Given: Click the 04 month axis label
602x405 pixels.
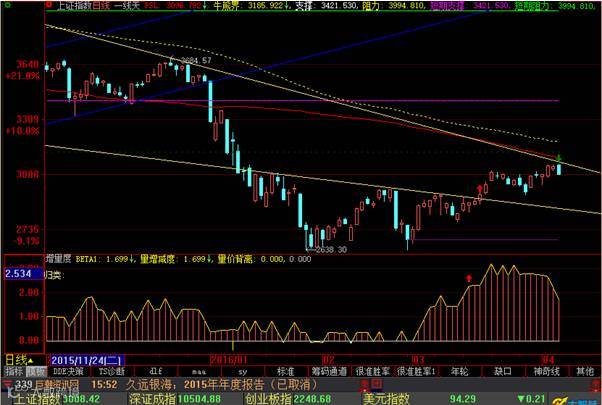Looking at the screenshot, I should point(548,360).
